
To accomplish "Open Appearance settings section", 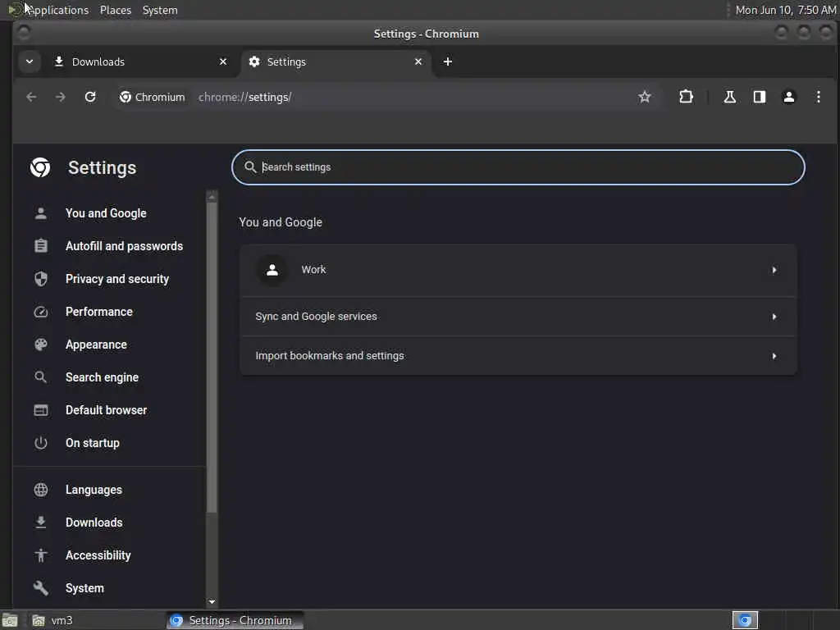I will click(x=97, y=345).
